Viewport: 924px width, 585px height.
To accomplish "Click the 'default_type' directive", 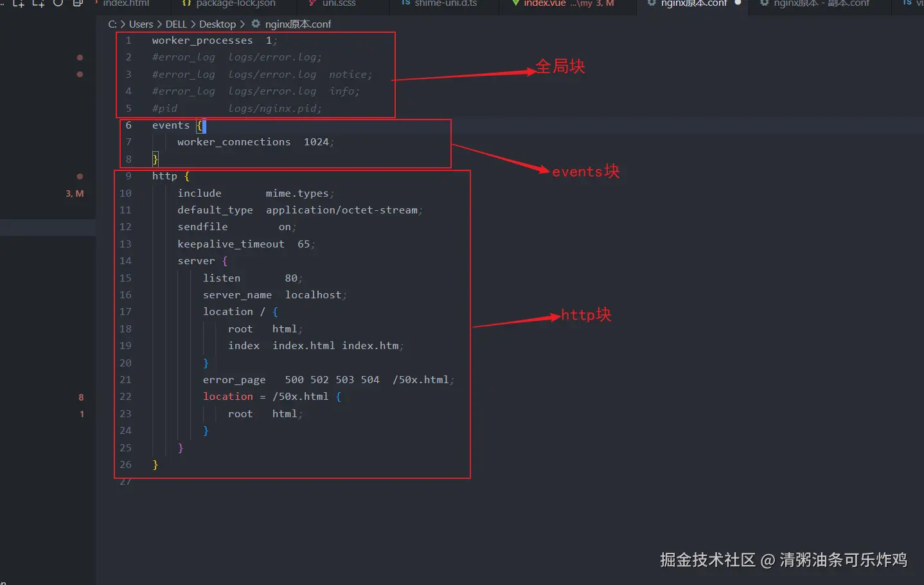I will pyautogui.click(x=215, y=210).
